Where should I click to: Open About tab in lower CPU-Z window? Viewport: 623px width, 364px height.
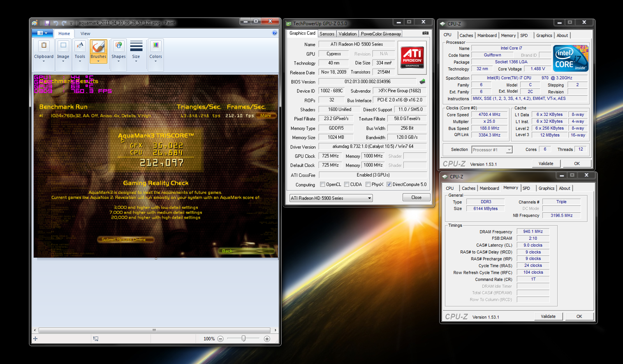pyautogui.click(x=565, y=188)
